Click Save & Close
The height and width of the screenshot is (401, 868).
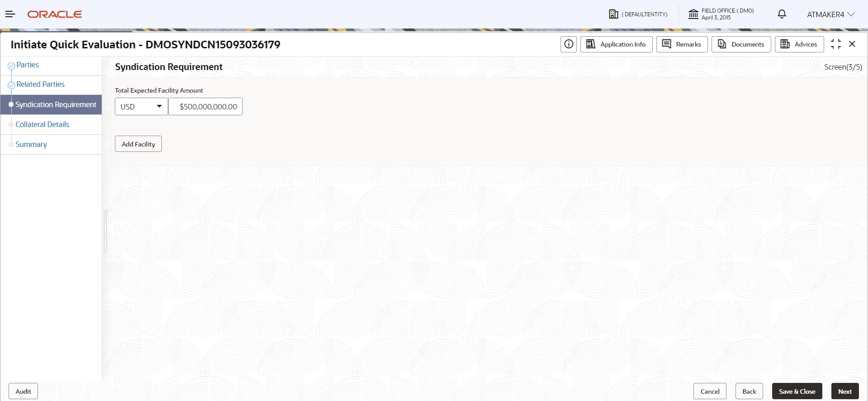(797, 392)
